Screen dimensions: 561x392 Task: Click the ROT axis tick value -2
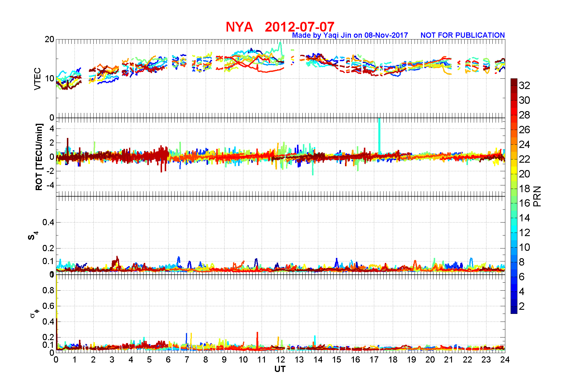pyautogui.click(x=51, y=171)
